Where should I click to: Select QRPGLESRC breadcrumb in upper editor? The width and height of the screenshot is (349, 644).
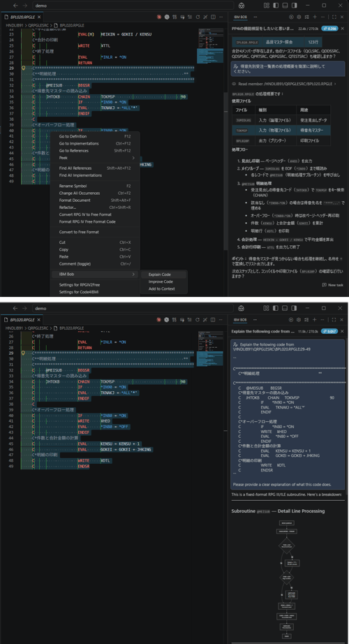coord(39,25)
